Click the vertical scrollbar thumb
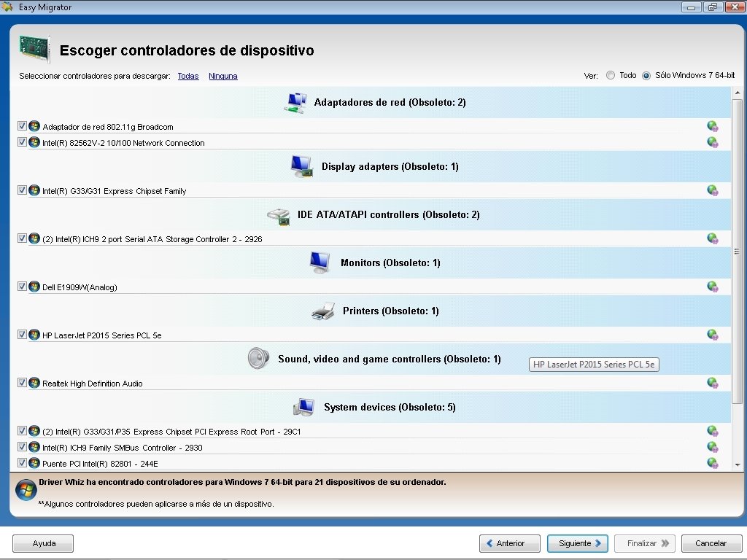This screenshot has width=747, height=560. pos(737,252)
